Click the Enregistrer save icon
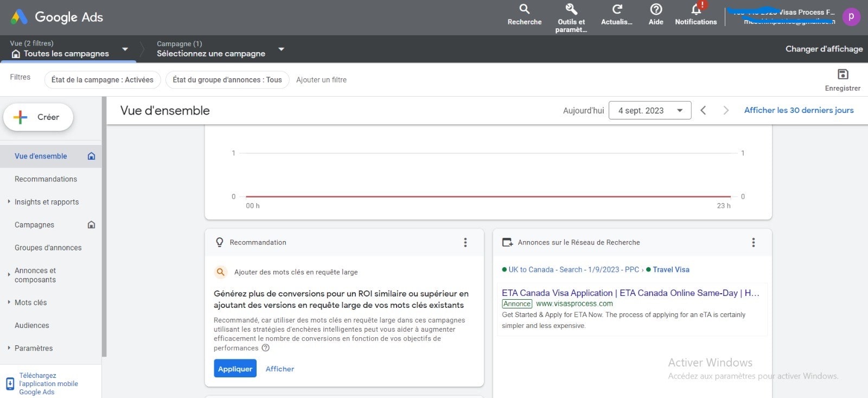868x398 pixels. (843, 74)
